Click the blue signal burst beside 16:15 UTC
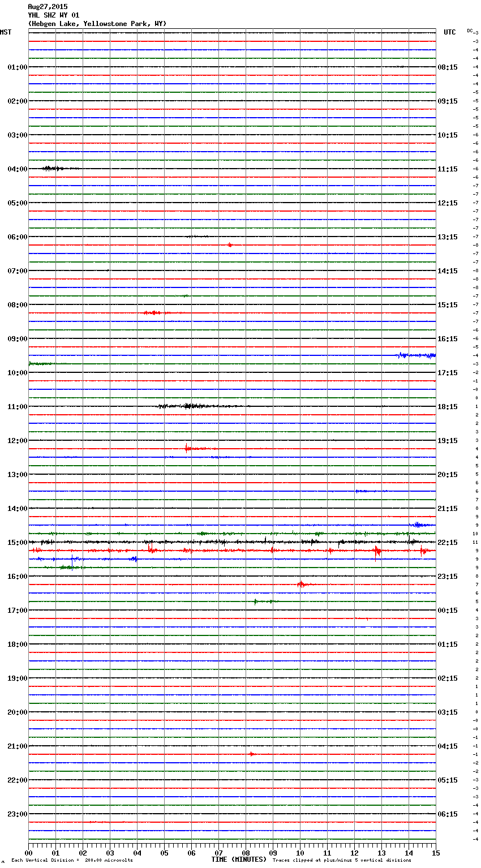481x868 pixels. coord(416,355)
